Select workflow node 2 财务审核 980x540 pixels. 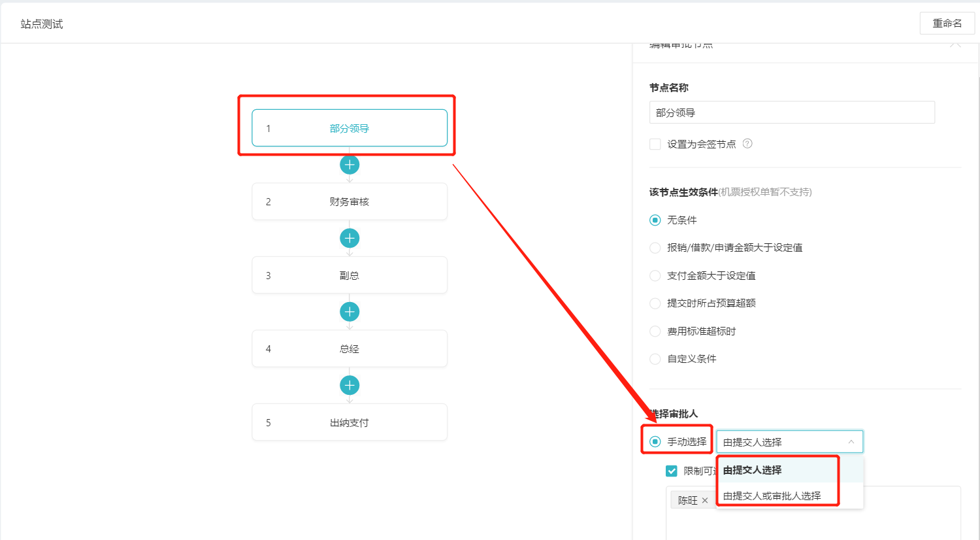pyautogui.click(x=350, y=201)
